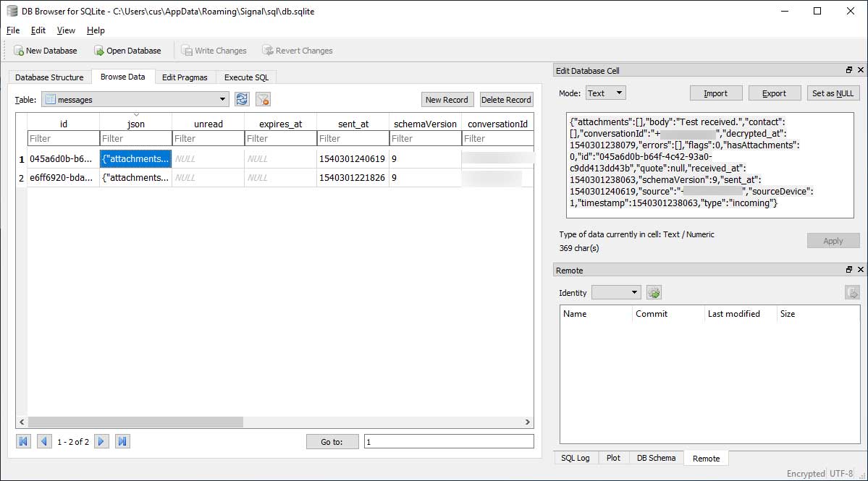Viewport: 868px width, 481px height.
Task: Go to the first record page
Action: pos(23,441)
